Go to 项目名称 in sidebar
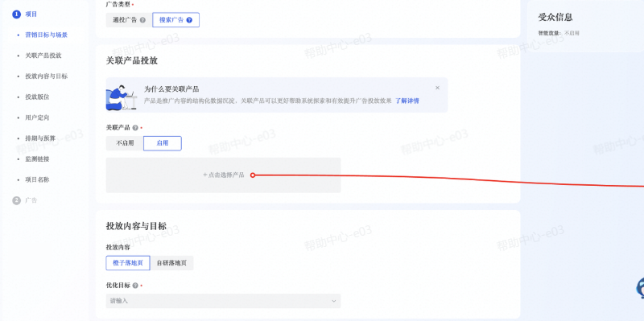 [37, 179]
